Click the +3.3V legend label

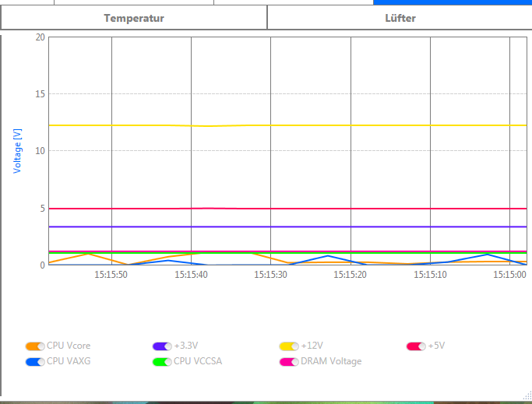pyautogui.click(x=186, y=346)
